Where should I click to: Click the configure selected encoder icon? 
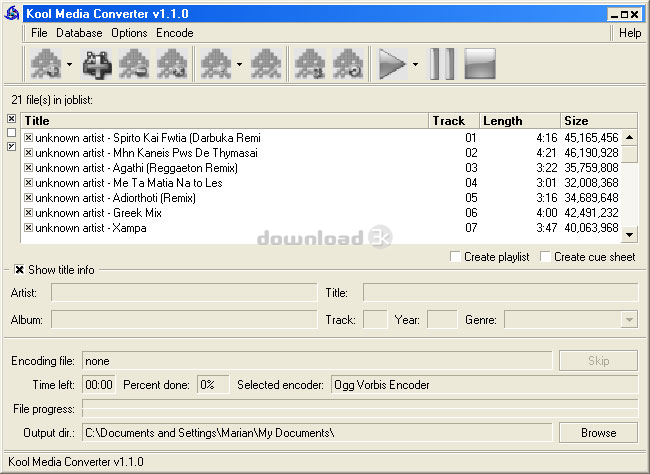pos(348,64)
